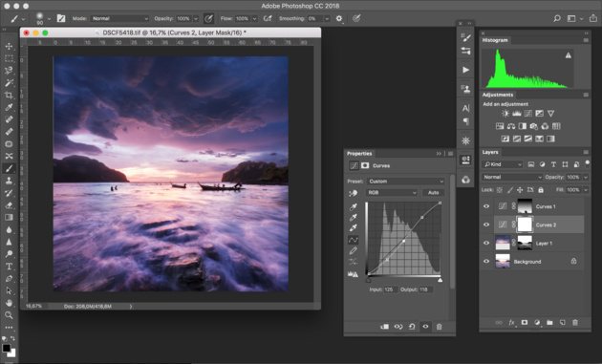Hide the Layer 1 layer
602x364 pixels.
(x=486, y=243)
